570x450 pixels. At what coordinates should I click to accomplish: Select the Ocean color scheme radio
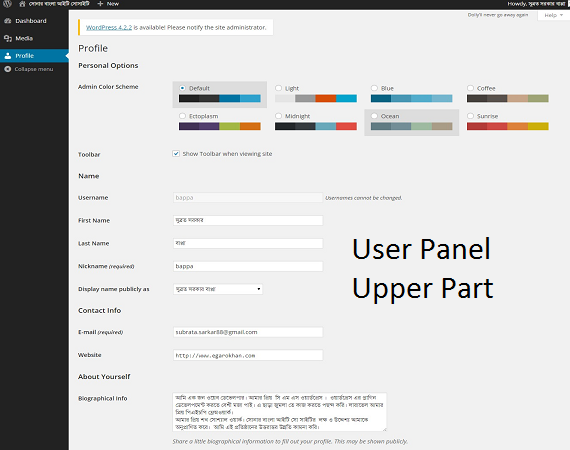point(374,116)
